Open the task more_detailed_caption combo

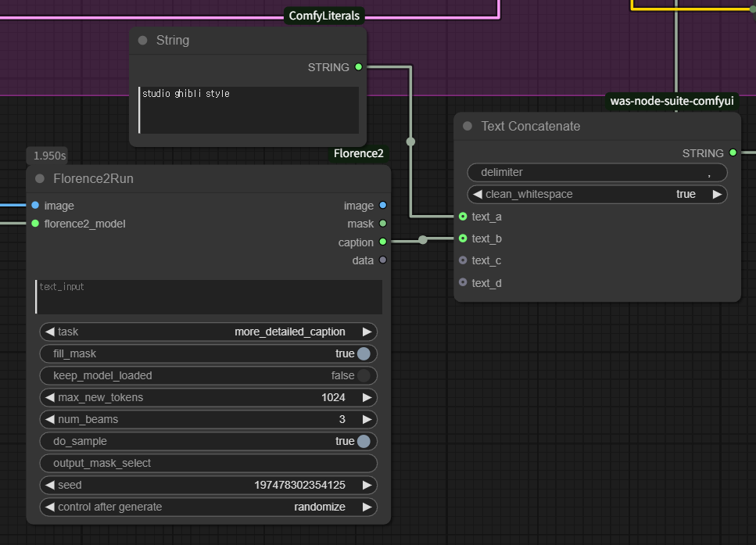(x=208, y=332)
